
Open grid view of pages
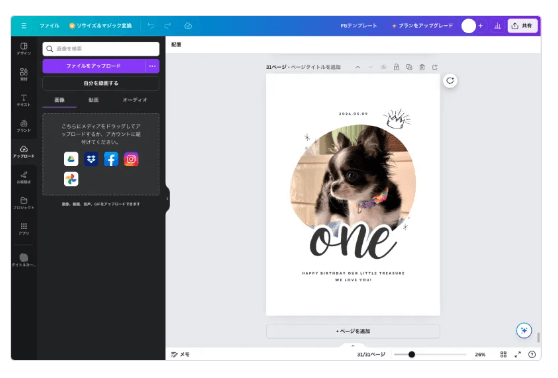pos(503,355)
